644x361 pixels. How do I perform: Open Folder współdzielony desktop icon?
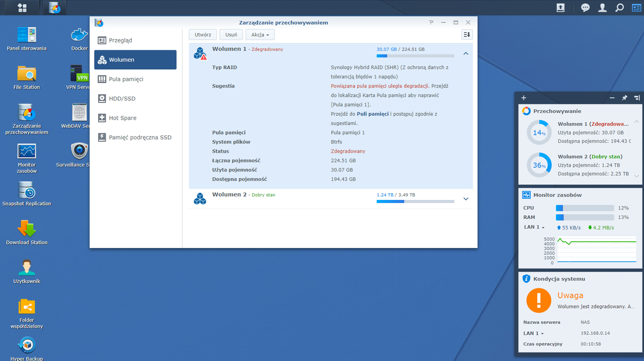(x=27, y=313)
